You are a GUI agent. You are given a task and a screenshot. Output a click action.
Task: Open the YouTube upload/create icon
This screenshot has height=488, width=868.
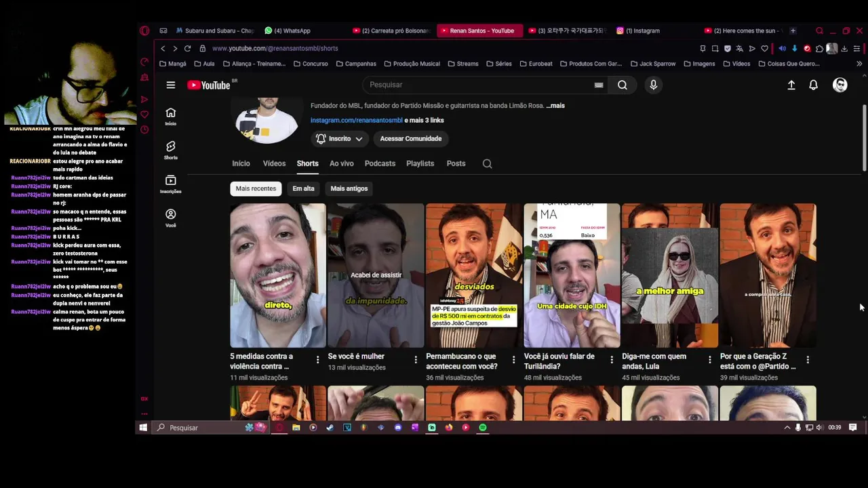click(791, 85)
